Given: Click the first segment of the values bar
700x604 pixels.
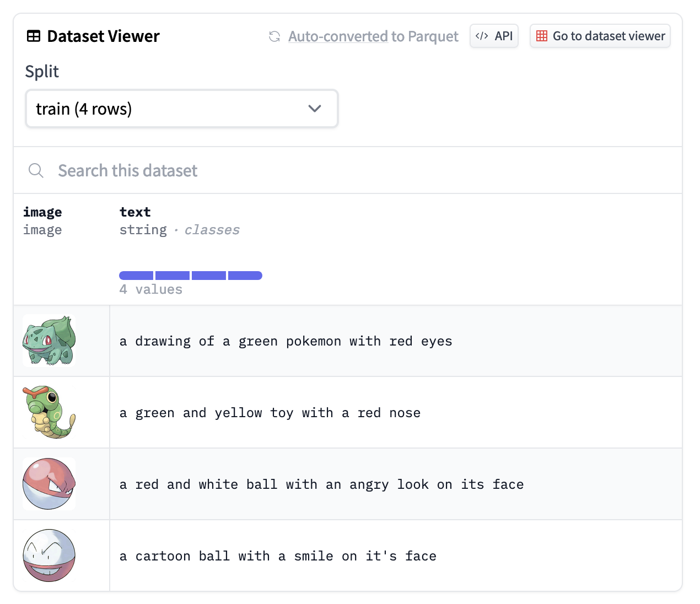Looking at the screenshot, I should coord(136,276).
